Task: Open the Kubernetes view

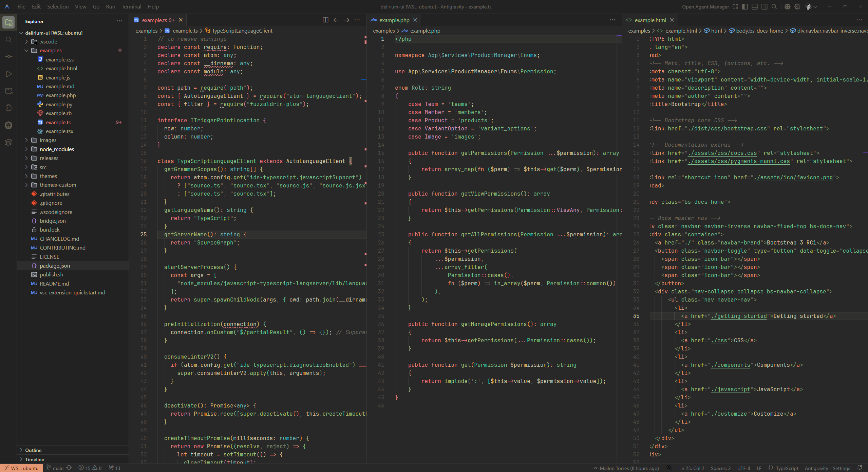Action: (x=8, y=125)
